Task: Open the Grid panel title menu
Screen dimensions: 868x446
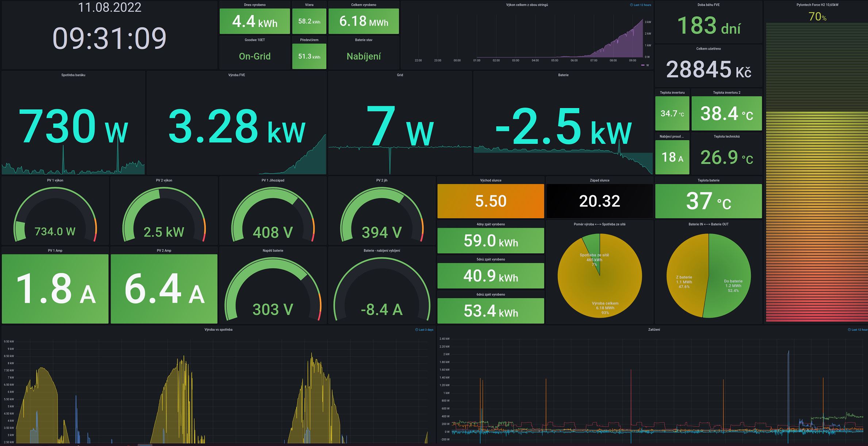Action: pyautogui.click(x=400, y=75)
